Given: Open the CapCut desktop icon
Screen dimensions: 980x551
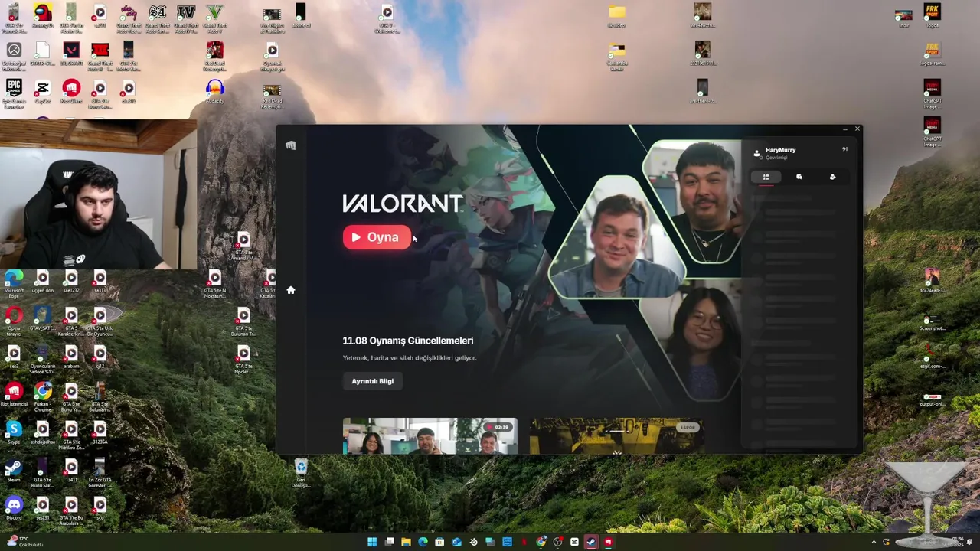Looking at the screenshot, I should 43,93.
